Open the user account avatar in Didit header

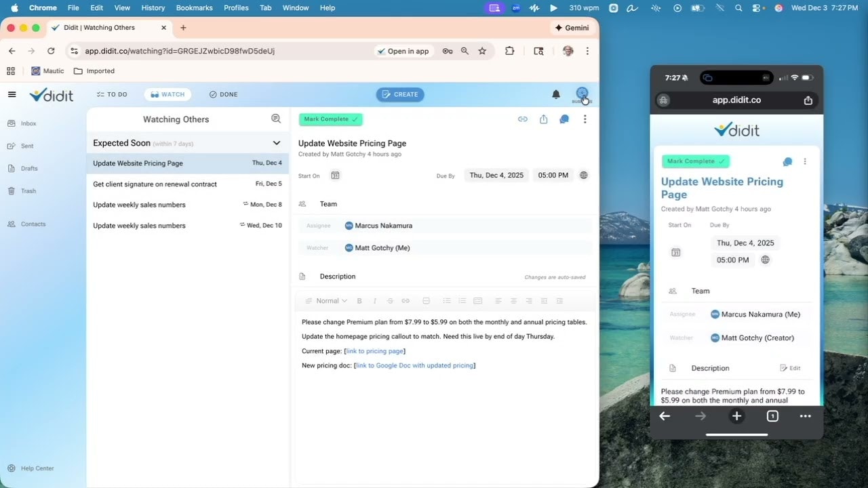tap(582, 94)
